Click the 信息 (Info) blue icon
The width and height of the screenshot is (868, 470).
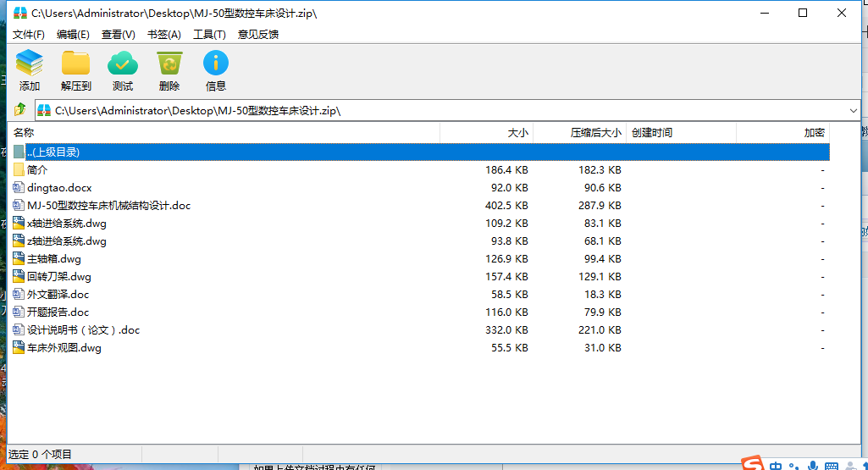point(215,63)
